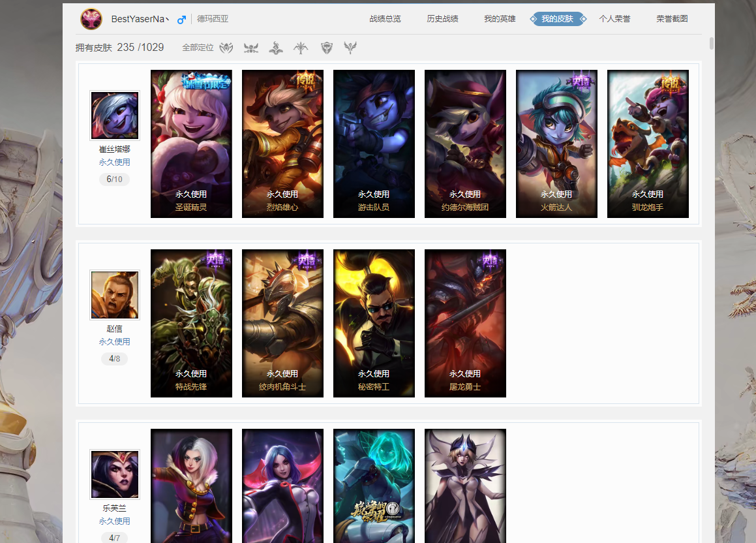Image resolution: width=756 pixels, height=543 pixels.
Task: Filter skins by the support role icon
Action: [350, 48]
